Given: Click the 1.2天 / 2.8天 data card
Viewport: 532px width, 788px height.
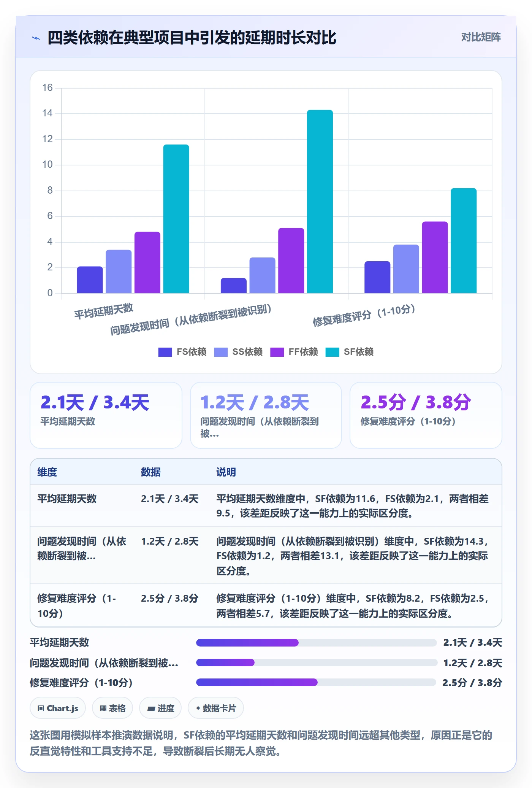Looking at the screenshot, I should point(266,415).
